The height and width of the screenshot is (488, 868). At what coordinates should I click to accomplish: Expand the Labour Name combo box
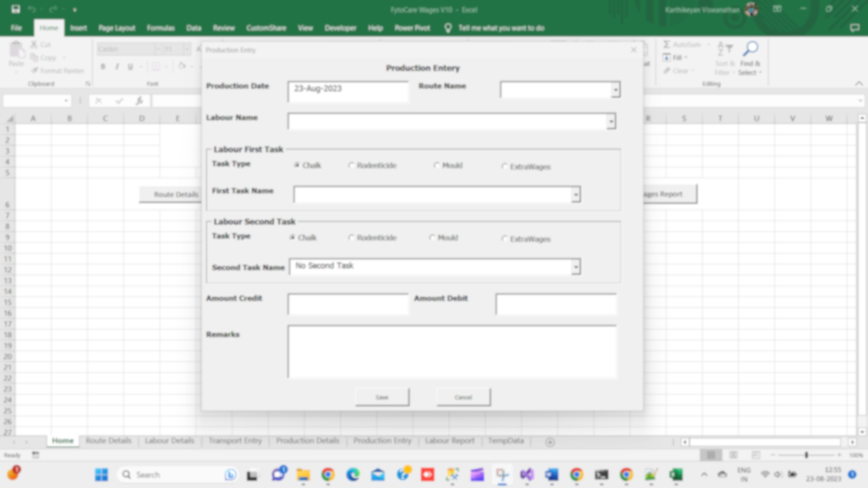pos(611,122)
